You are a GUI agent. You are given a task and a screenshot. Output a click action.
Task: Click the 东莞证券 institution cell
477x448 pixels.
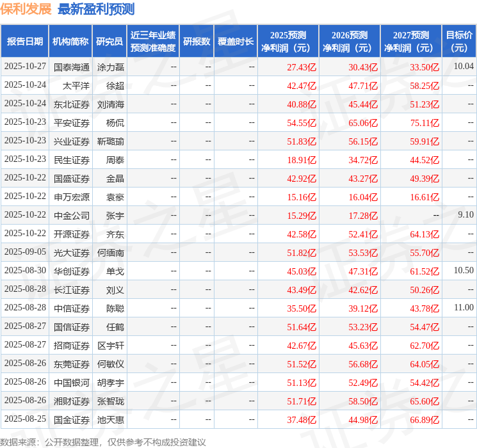72,364
